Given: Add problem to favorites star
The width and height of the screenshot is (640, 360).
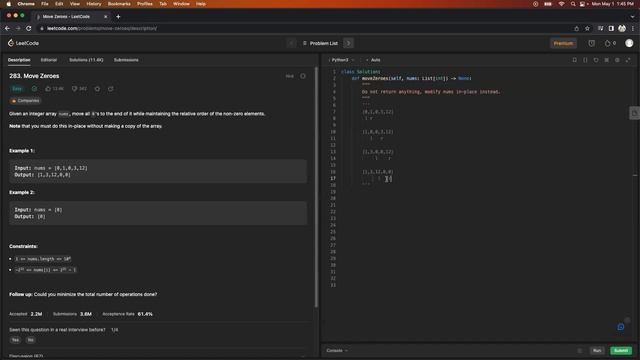Looking at the screenshot, I should [x=97, y=89].
